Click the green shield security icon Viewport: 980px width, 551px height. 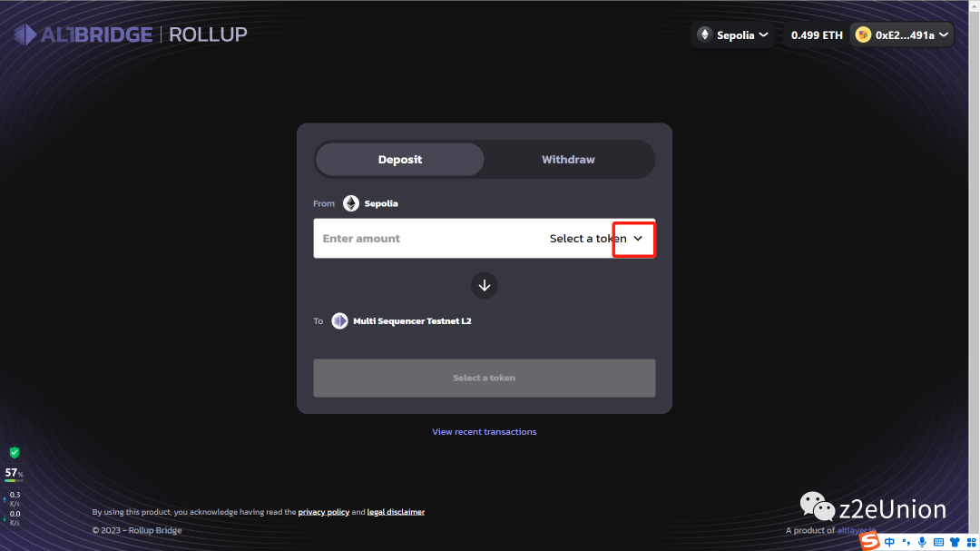pos(14,452)
